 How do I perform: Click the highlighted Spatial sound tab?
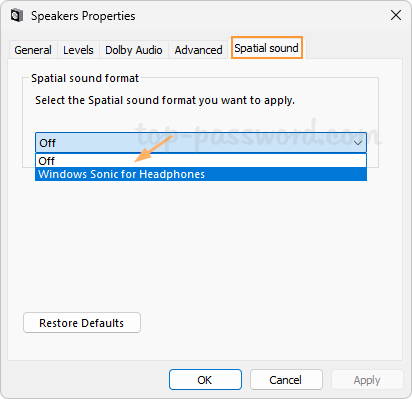point(267,48)
